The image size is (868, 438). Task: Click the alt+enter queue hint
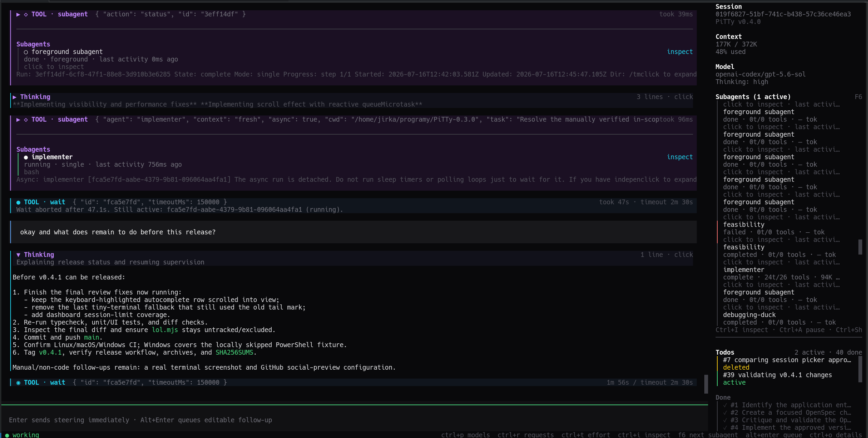[774, 435]
